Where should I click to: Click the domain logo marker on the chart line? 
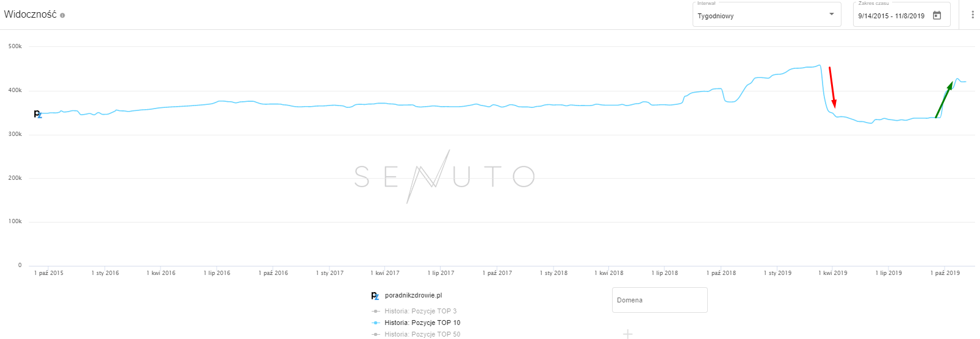tap(38, 114)
